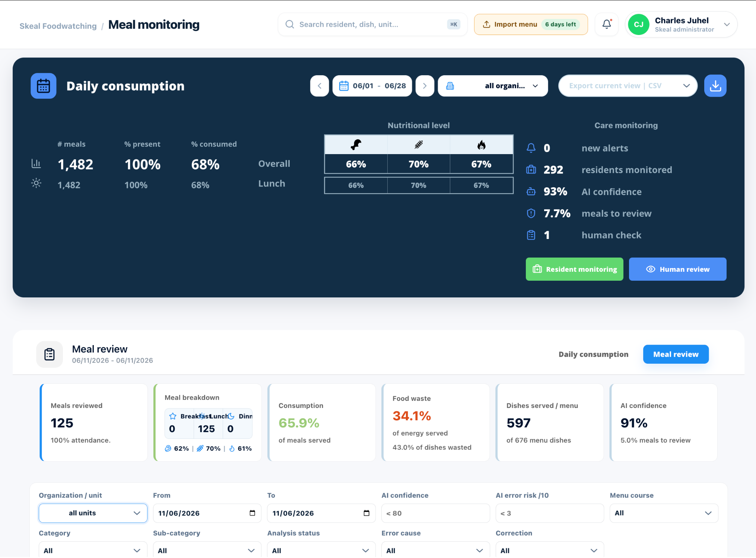
Task: Click the 34.1% Food waste value
Action: [412, 416]
